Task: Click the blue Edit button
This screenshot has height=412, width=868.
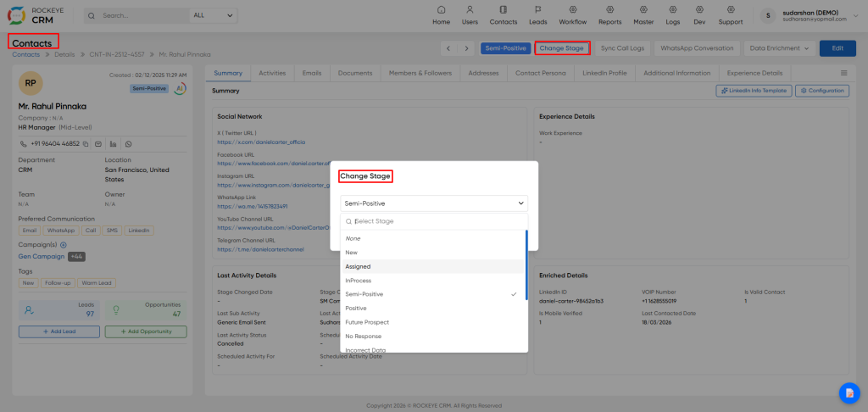Action: click(x=837, y=48)
